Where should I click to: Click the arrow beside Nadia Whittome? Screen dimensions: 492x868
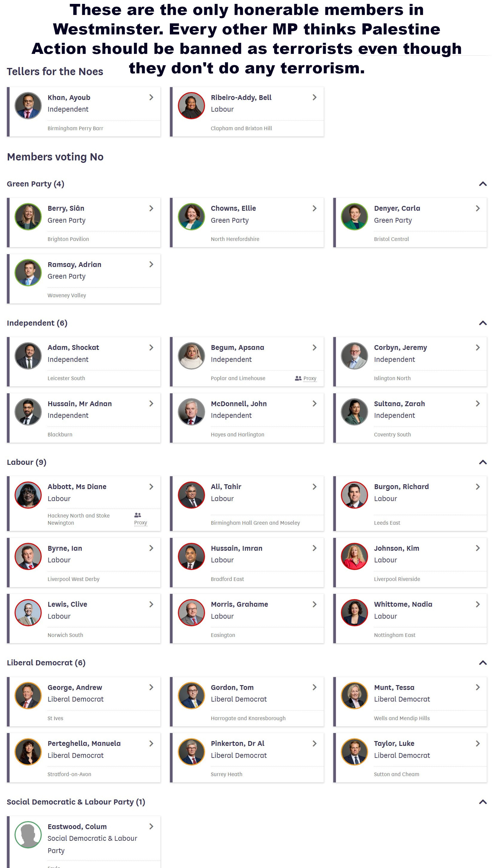[x=477, y=604]
